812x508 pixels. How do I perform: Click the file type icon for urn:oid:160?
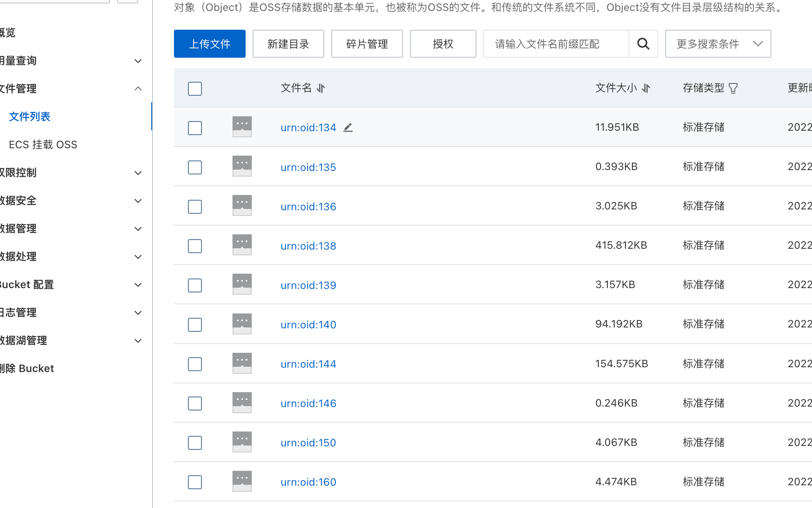click(x=242, y=481)
